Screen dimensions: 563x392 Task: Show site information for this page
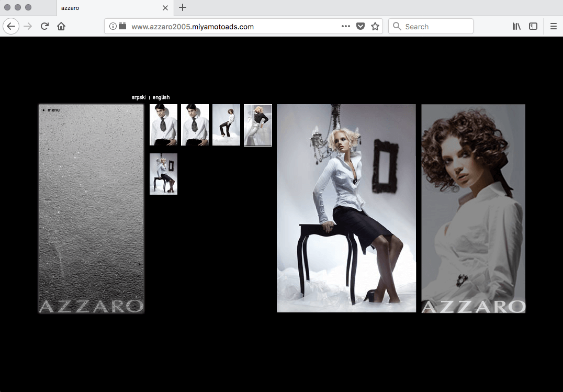[x=112, y=26]
